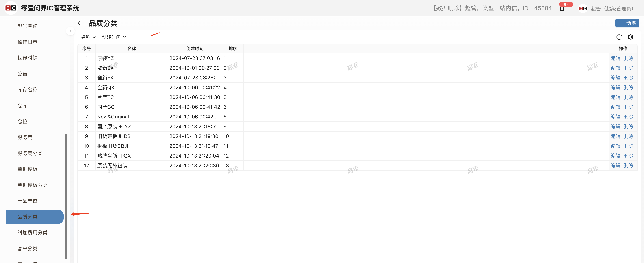Select 附加费用分类 menu item
This screenshot has height=263, width=644.
pos(33,232)
